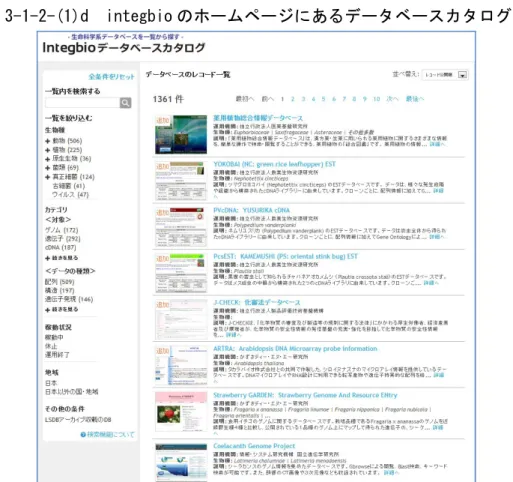
Task: Go to results page 8
Action: click(354, 99)
